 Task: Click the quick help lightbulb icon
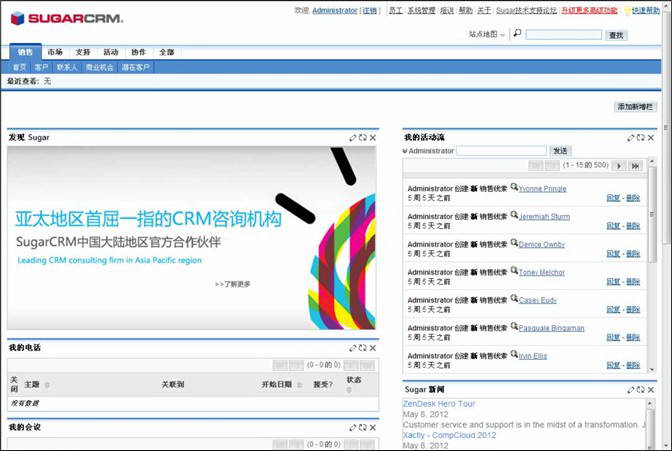[x=626, y=11]
